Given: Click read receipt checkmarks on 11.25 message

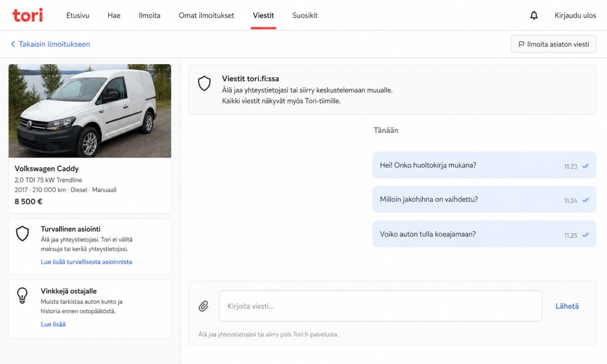Looking at the screenshot, I should [x=585, y=235].
